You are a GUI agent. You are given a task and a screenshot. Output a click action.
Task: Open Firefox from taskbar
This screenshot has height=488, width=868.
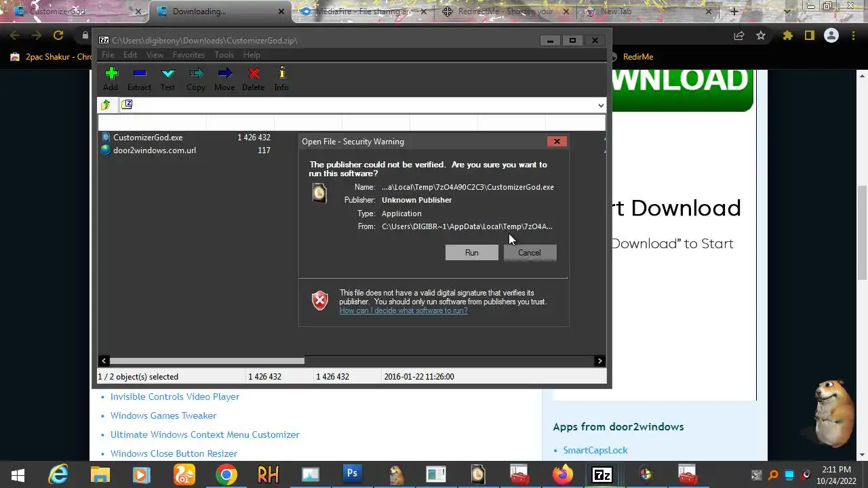(562, 475)
